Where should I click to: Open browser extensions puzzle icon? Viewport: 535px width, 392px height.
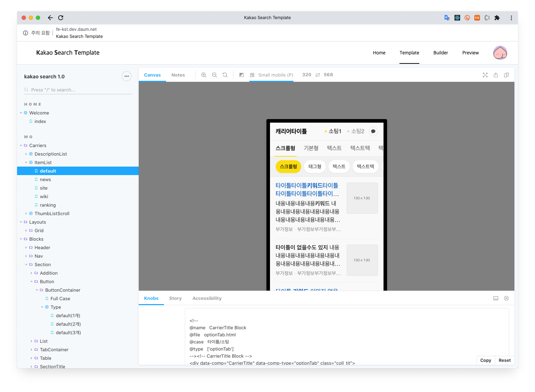[x=497, y=18]
